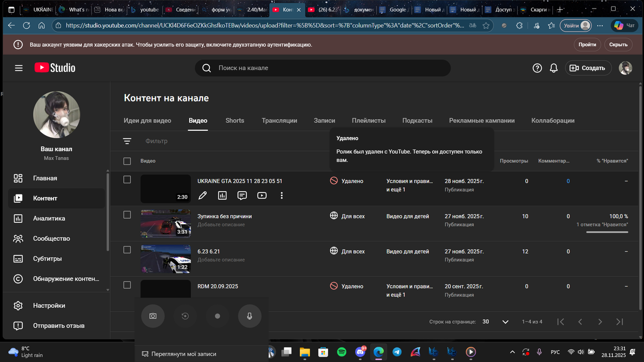Tick the checkbox for RDM 20.09.2025 video
The width and height of the screenshot is (644, 362).
pos(127,285)
